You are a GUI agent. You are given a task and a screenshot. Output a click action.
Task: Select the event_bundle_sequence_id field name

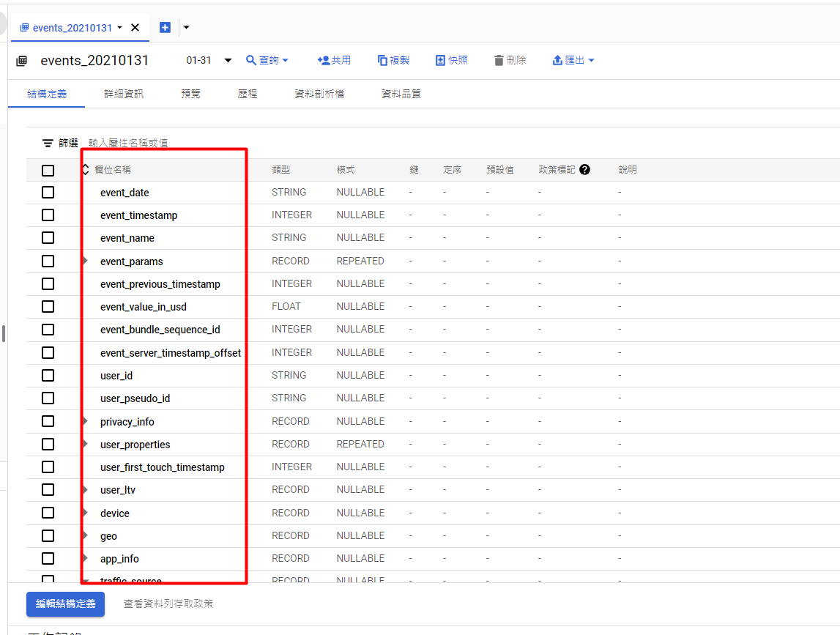[160, 330]
